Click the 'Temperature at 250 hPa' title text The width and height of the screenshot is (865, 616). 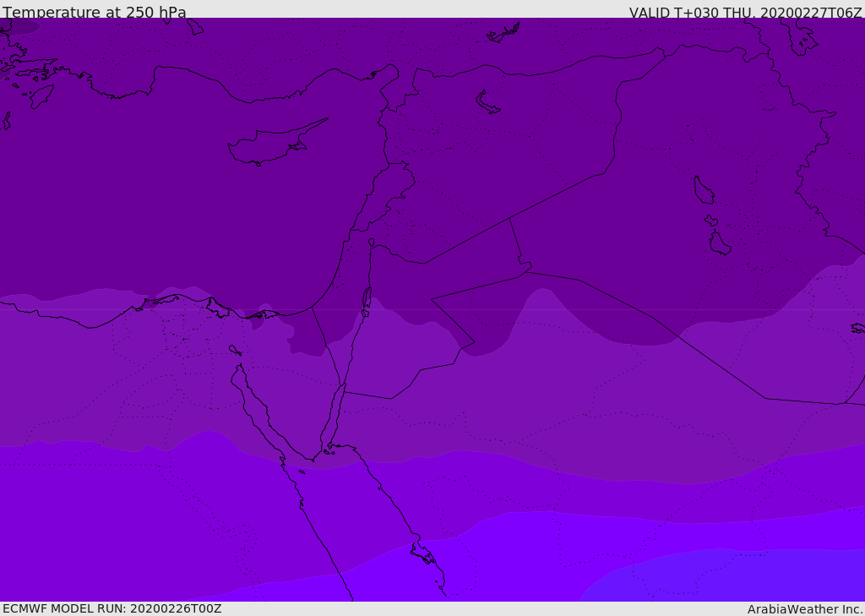(95, 12)
